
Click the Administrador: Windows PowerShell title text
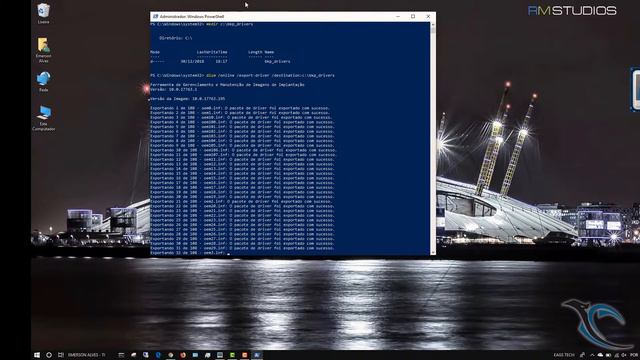pyautogui.click(x=191, y=16)
